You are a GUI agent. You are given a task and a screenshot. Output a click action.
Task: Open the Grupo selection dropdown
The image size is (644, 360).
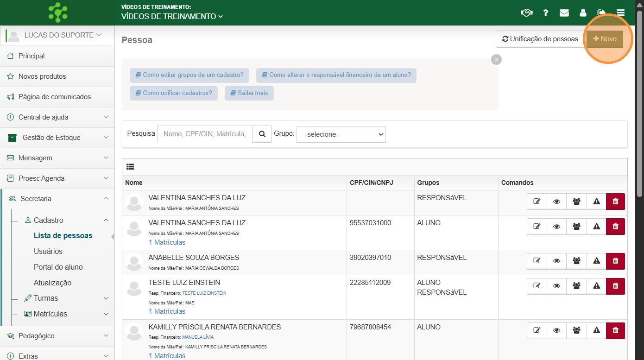[341, 134]
